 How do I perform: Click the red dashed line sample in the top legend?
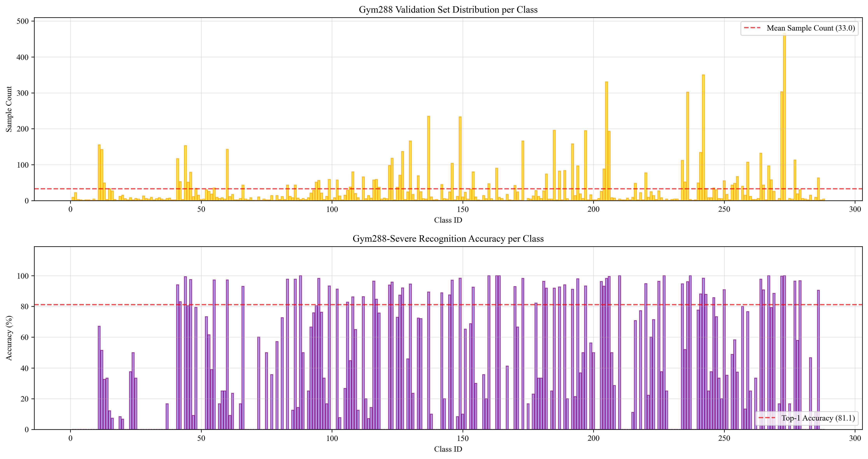coord(752,28)
